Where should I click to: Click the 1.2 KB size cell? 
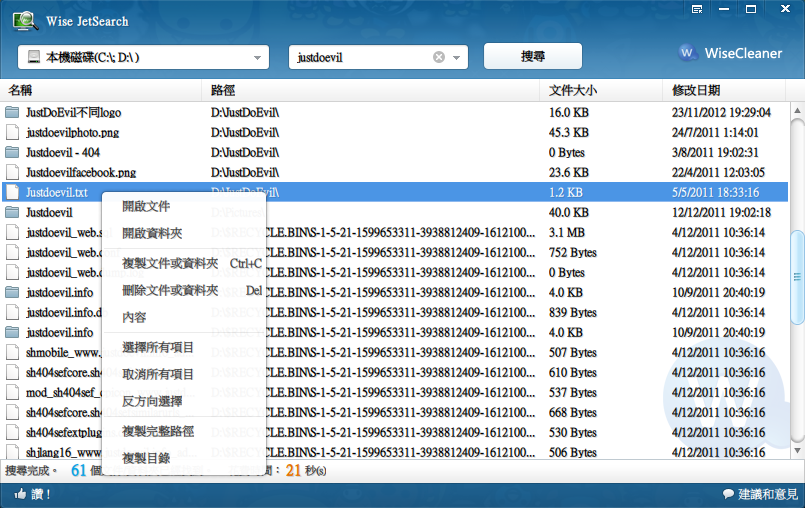565,192
